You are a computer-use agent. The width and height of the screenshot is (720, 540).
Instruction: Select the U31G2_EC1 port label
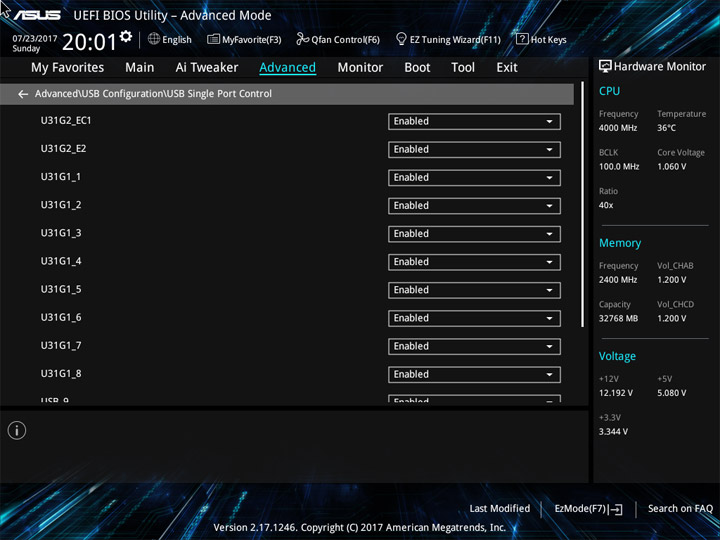click(66, 120)
